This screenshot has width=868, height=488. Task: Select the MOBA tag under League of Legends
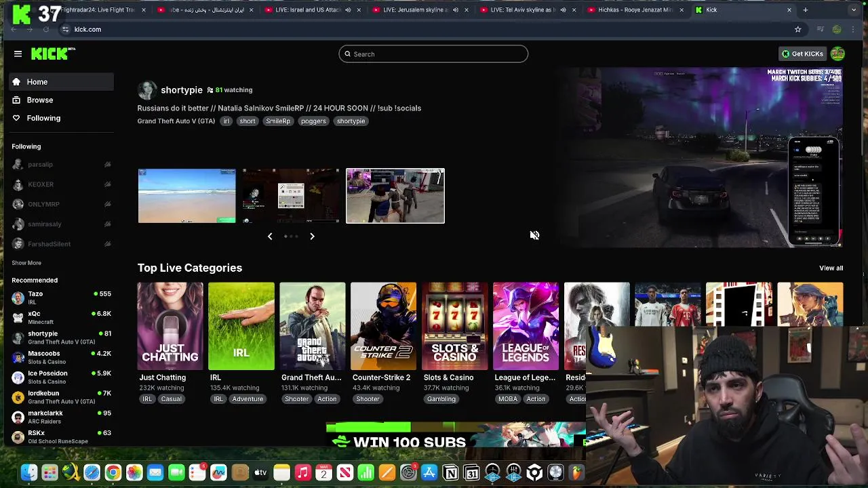pos(508,399)
